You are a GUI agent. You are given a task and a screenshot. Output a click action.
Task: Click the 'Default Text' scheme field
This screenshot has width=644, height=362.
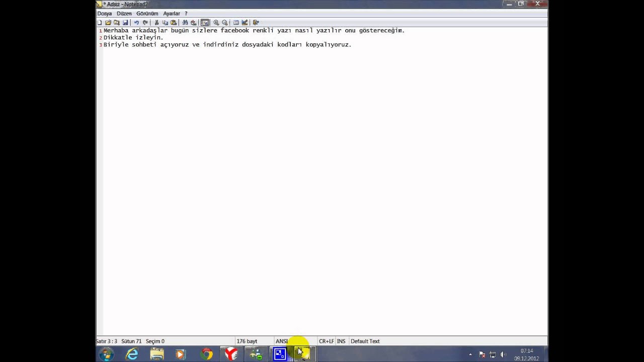(365, 341)
